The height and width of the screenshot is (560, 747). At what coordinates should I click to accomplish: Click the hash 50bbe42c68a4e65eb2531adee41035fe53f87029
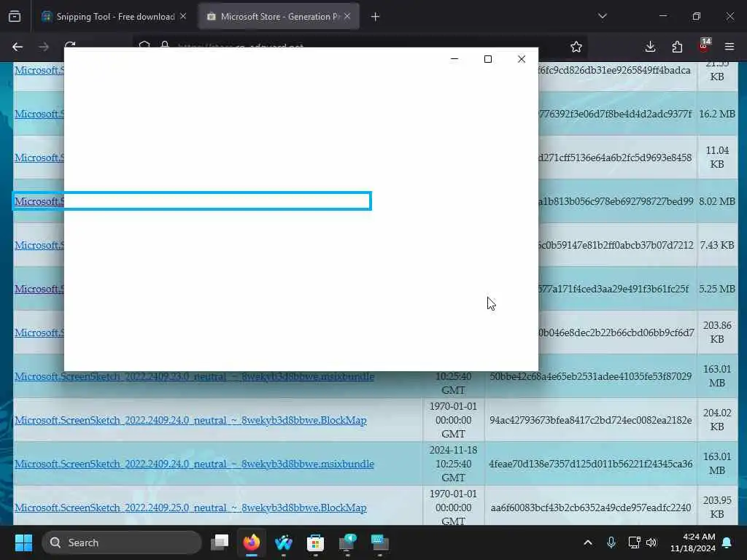coord(591,377)
